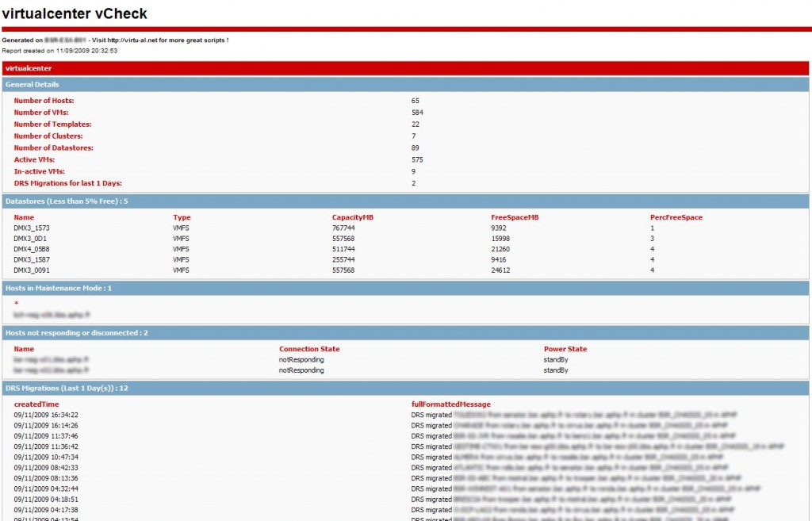
Task: Click free space value 24612
Action: pyautogui.click(x=500, y=270)
